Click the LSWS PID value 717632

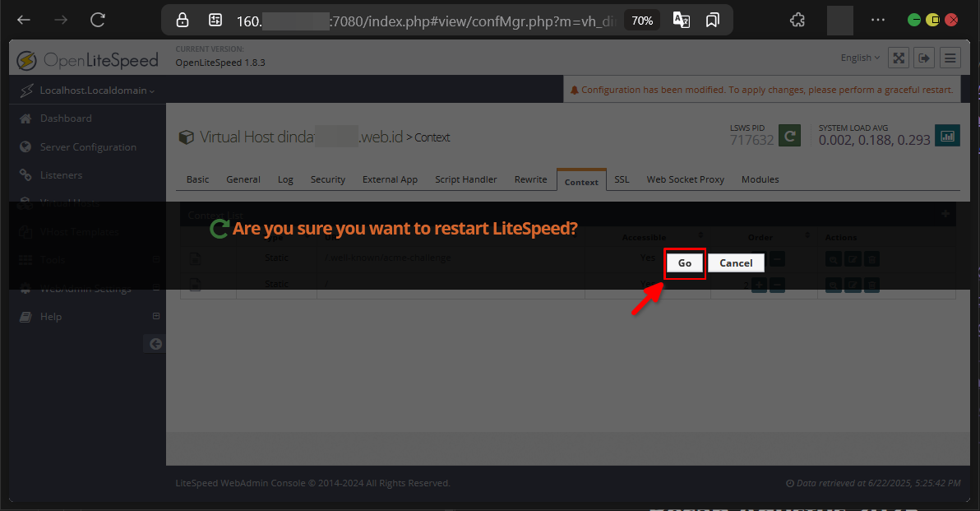pyautogui.click(x=752, y=140)
